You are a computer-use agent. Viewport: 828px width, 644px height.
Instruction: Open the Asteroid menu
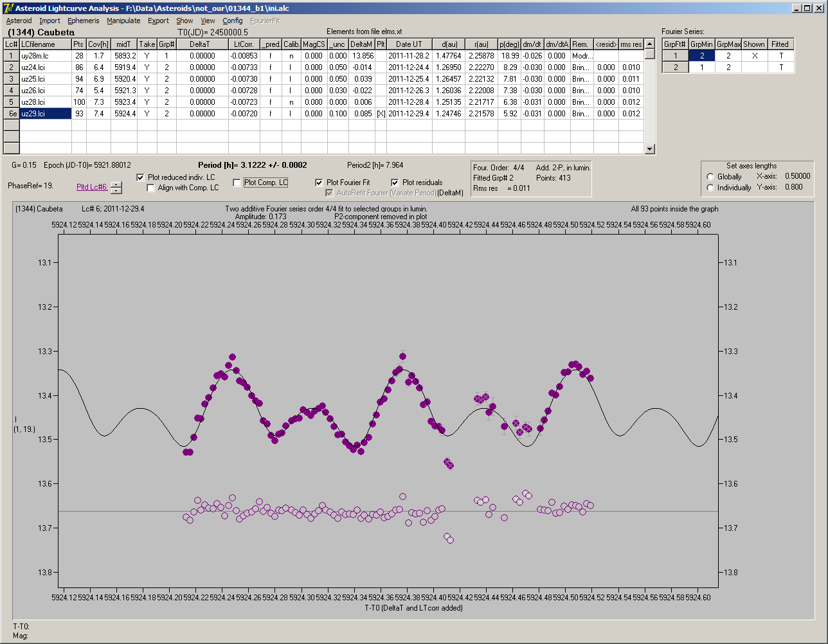[19, 21]
